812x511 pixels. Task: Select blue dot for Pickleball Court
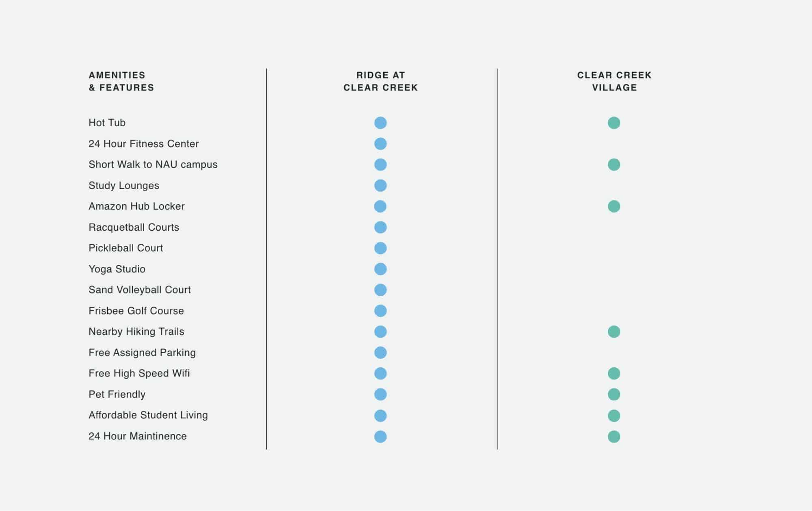tap(380, 248)
